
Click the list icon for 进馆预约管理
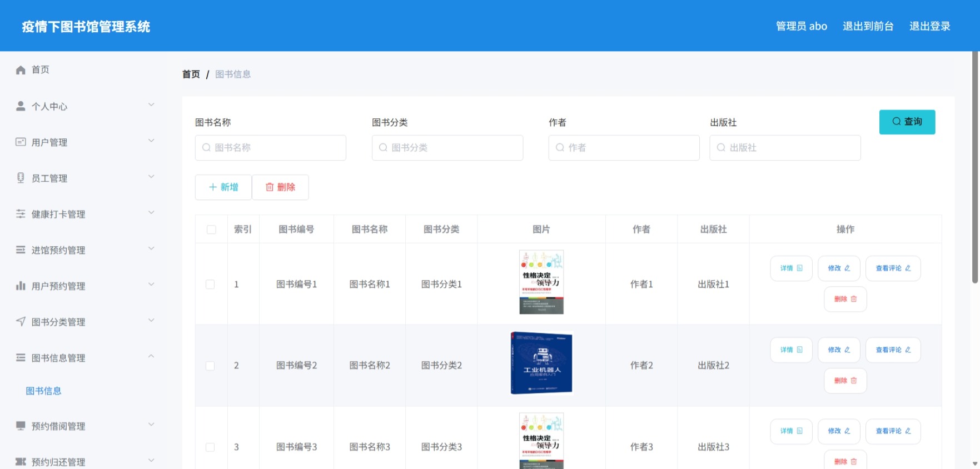(x=21, y=250)
